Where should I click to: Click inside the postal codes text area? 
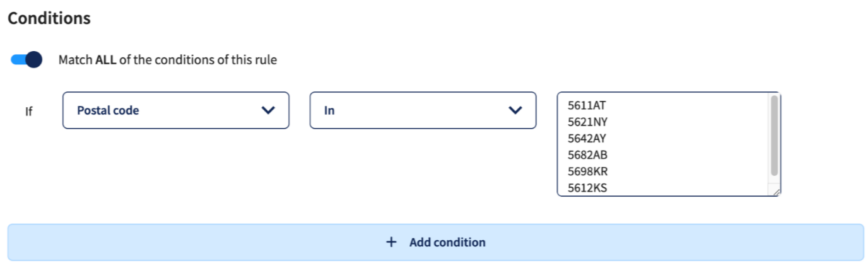pyautogui.click(x=669, y=144)
